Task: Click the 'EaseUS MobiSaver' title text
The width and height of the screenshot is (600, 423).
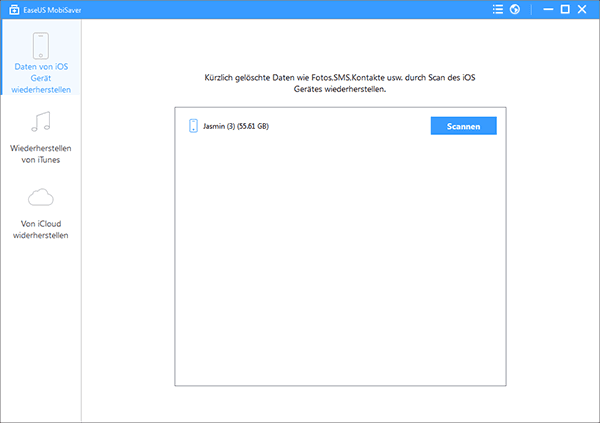Action: [x=52, y=10]
